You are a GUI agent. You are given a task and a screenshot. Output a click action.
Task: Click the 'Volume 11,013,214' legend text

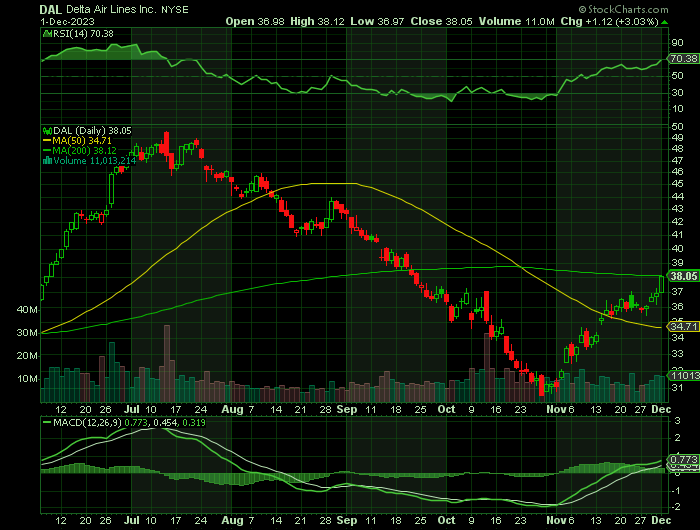[x=95, y=161]
